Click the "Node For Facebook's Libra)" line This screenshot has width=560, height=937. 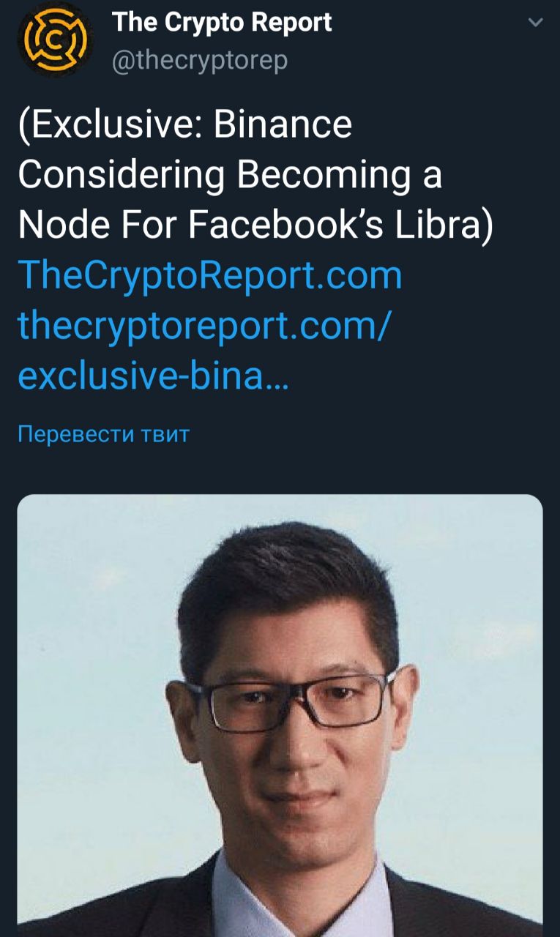(255, 225)
